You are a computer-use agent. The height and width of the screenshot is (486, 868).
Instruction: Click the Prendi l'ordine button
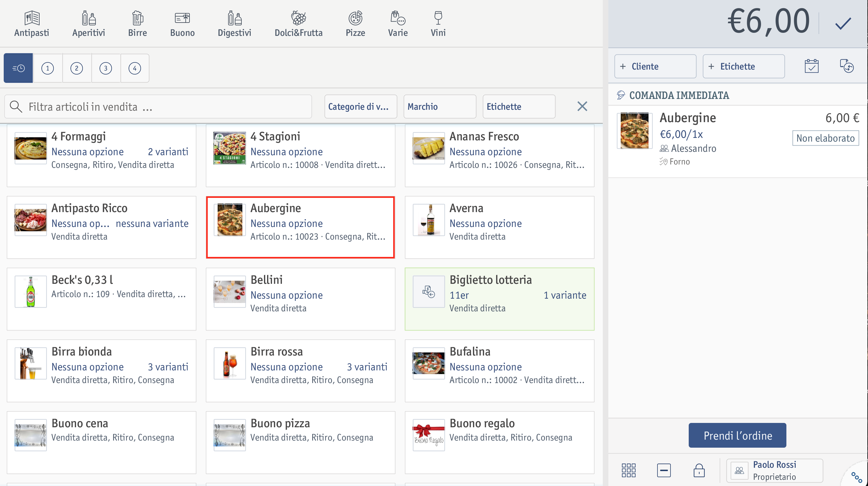[x=737, y=435]
